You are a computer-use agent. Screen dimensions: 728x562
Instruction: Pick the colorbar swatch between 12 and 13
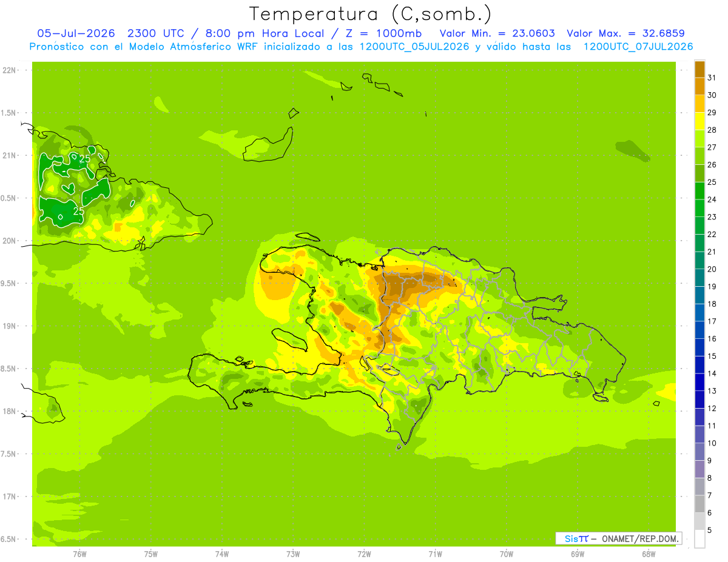(699, 400)
